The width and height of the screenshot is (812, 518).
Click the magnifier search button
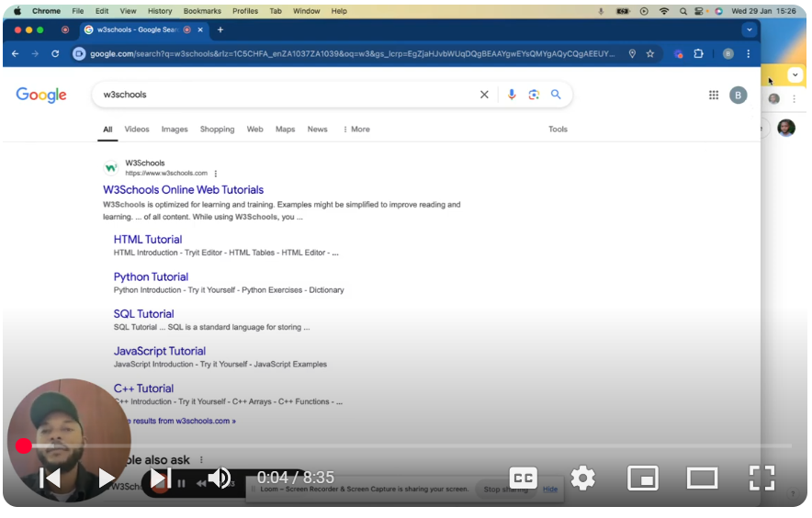coord(556,95)
